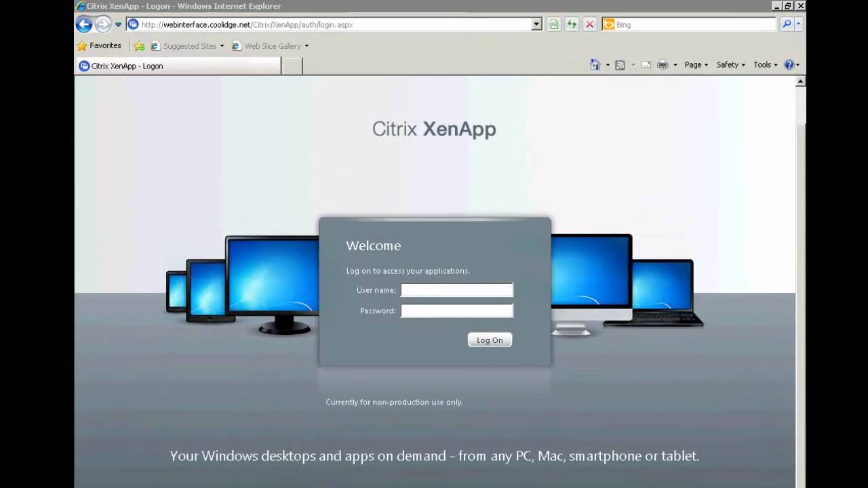This screenshot has width=868, height=488.
Task: Click the Compatibility View icon
Action: (x=554, y=24)
